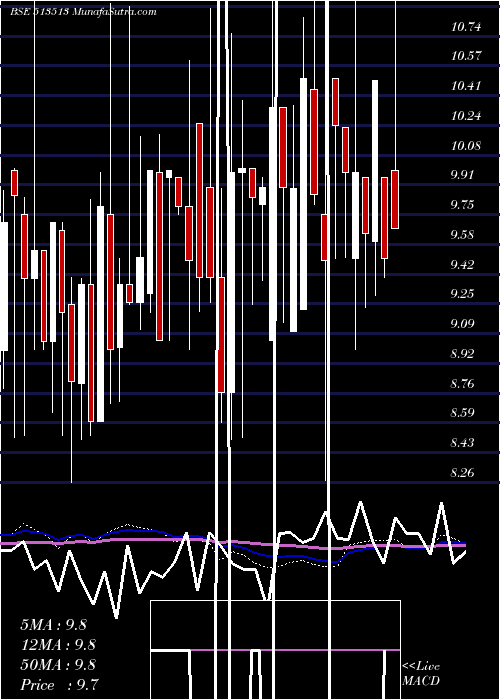Click the 9.42 price axis label
This screenshot has height=700, width=500.
coord(462,265)
